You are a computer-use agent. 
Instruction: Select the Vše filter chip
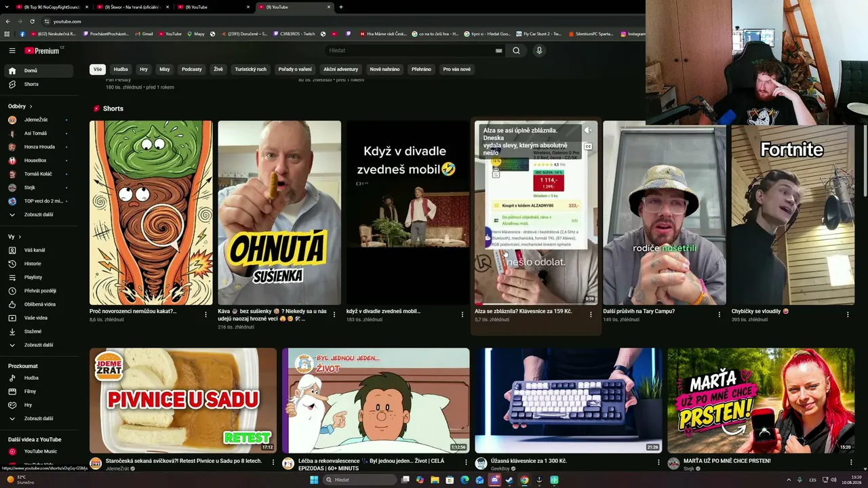(98, 69)
